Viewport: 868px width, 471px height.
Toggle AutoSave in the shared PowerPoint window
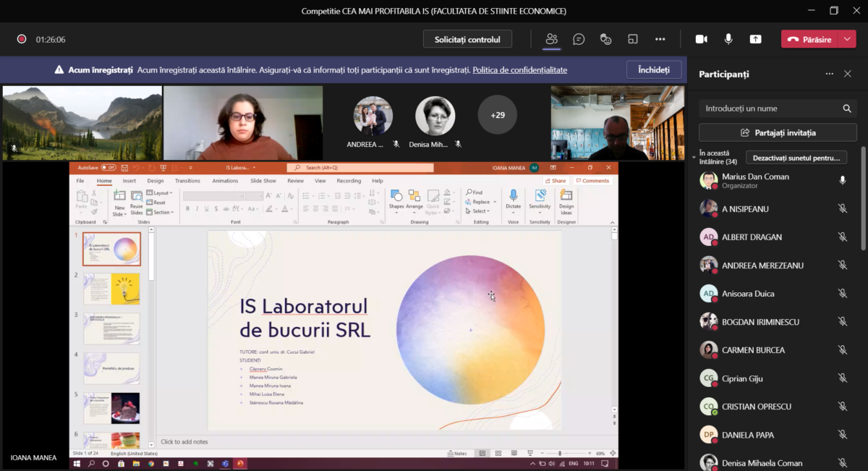pos(108,167)
